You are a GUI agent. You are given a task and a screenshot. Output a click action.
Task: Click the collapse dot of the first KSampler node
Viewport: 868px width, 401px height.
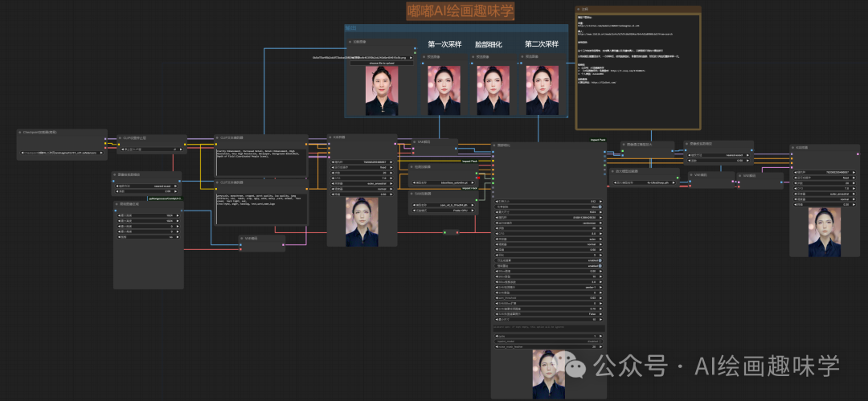330,137
